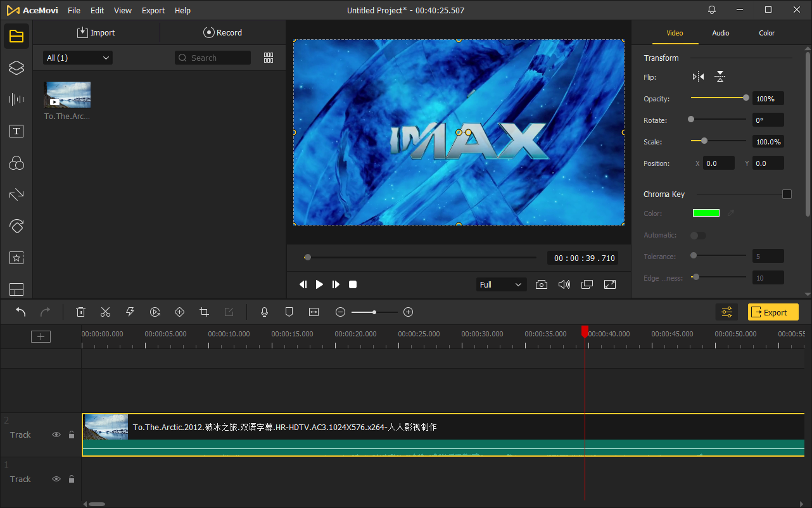Screen dimensions: 812x508
Task: Open the timeline settings sliders icon
Action: point(726,312)
